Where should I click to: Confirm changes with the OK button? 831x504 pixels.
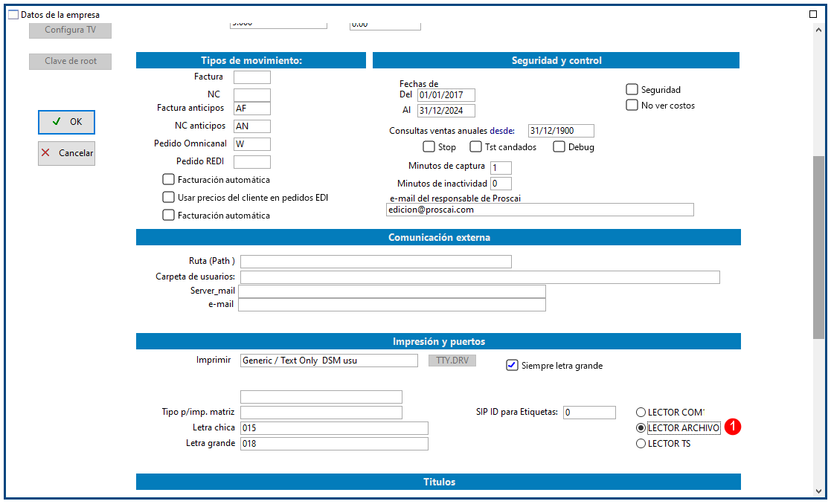coord(67,123)
